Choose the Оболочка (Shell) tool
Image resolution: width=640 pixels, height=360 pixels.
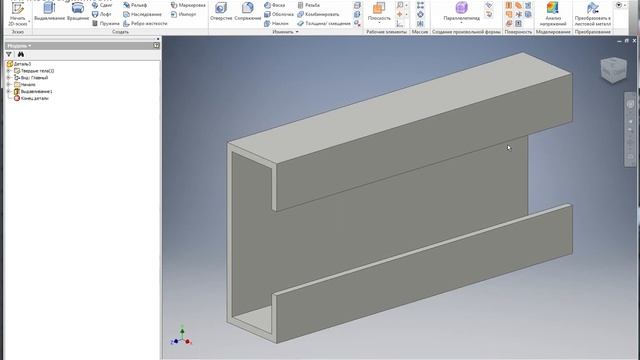pyautogui.click(x=279, y=14)
